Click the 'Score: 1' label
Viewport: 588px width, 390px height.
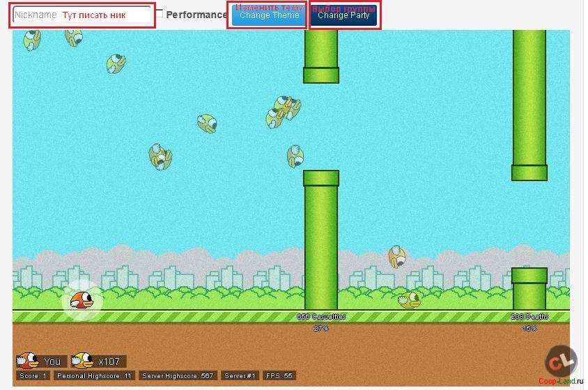coord(33,376)
